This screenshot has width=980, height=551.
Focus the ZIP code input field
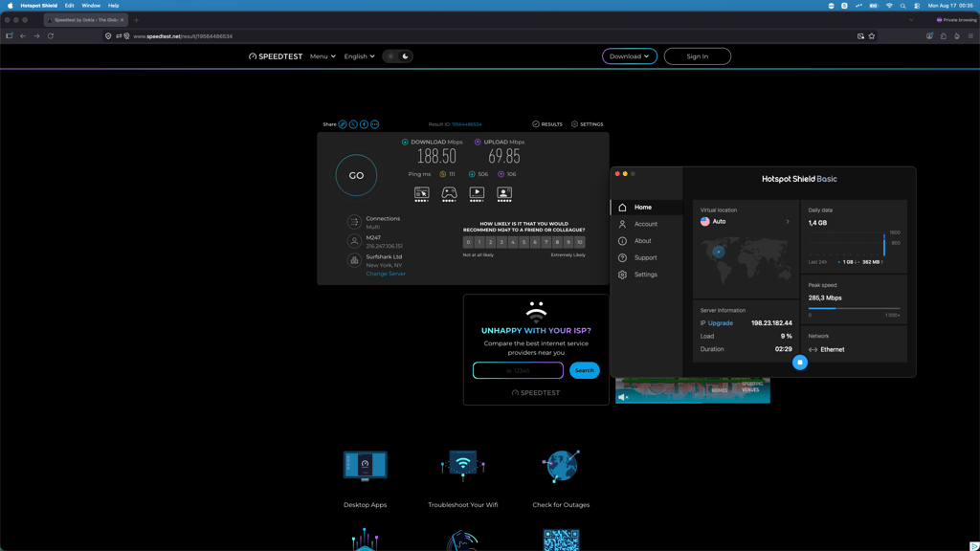click(518, 370)
